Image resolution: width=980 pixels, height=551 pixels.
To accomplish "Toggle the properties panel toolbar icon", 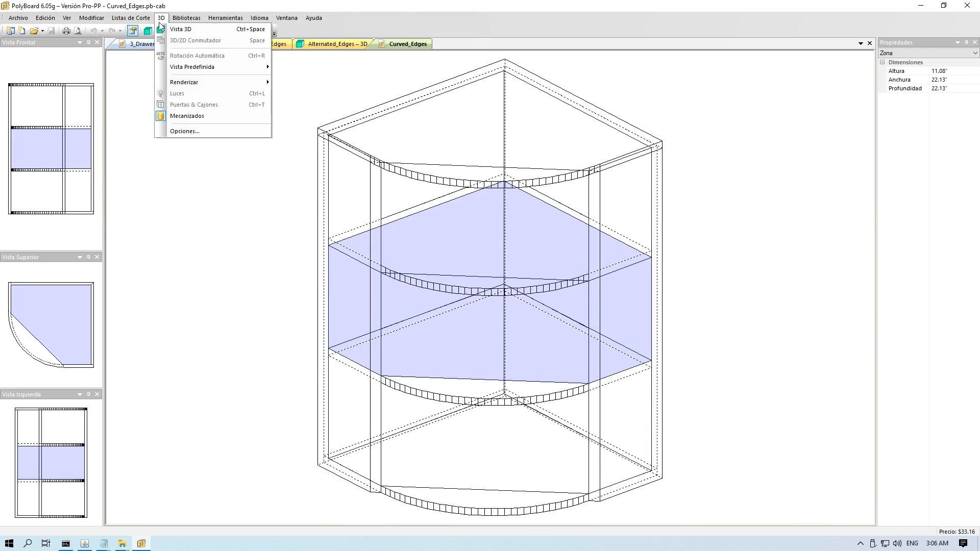I will [133, 31].
